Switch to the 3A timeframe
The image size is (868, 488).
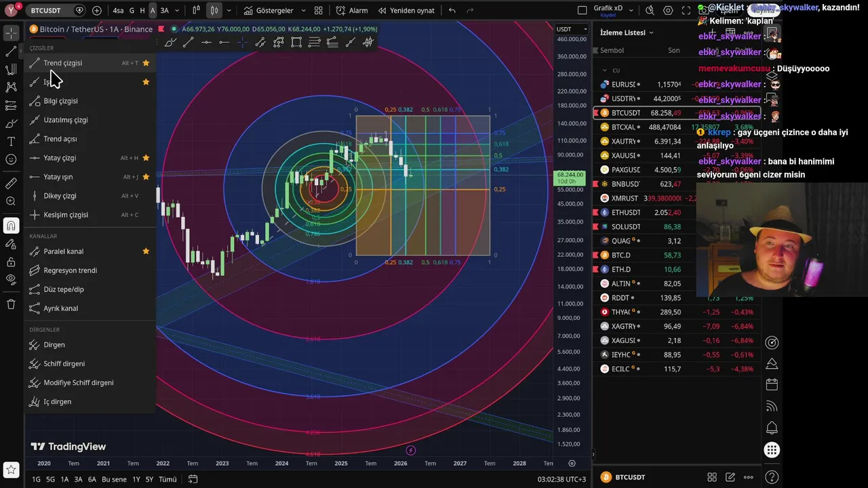pyautogui.click(x=164, y=10)
